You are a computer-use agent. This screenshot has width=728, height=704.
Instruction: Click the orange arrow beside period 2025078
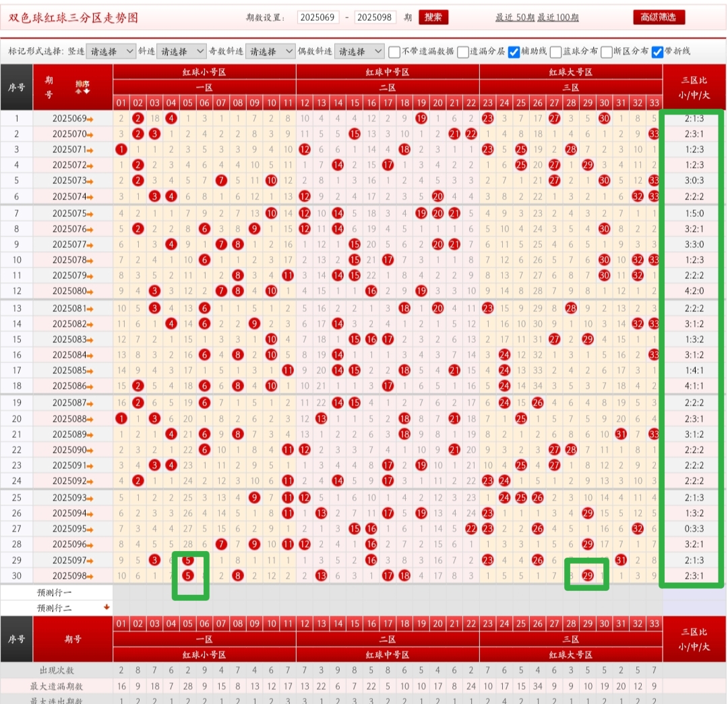tap(90, 261)
